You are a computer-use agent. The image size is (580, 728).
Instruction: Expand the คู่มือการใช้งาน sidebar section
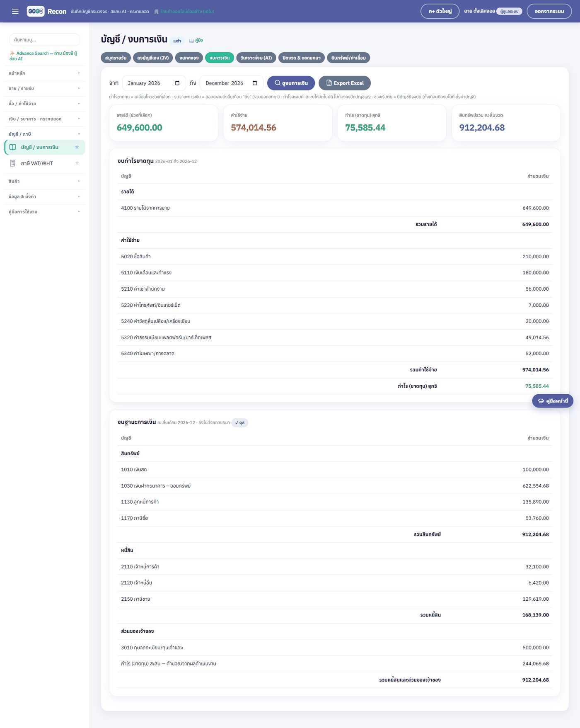tap(45, 212)
